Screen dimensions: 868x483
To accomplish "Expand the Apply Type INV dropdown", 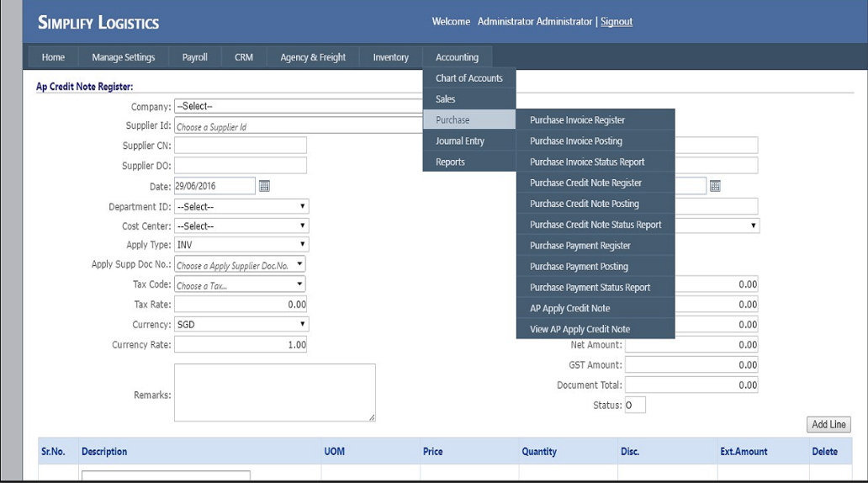I will (x=241, y=245).
